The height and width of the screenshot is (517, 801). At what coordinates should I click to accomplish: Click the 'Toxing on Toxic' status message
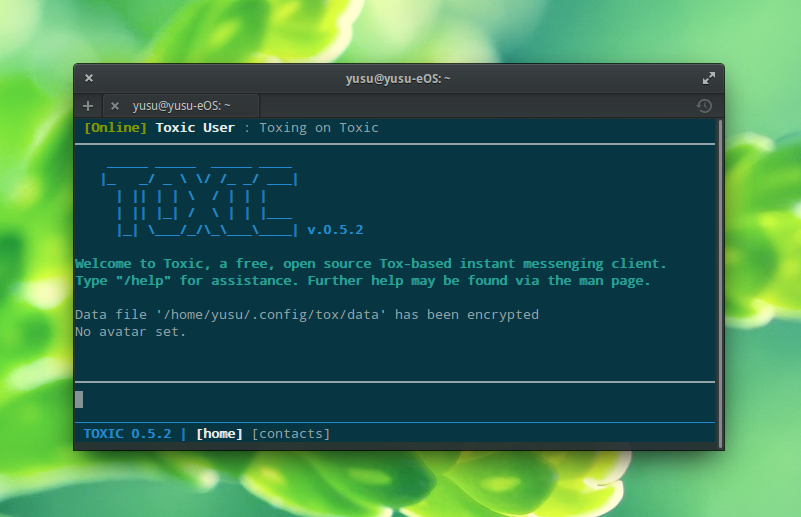click(319, 128)
